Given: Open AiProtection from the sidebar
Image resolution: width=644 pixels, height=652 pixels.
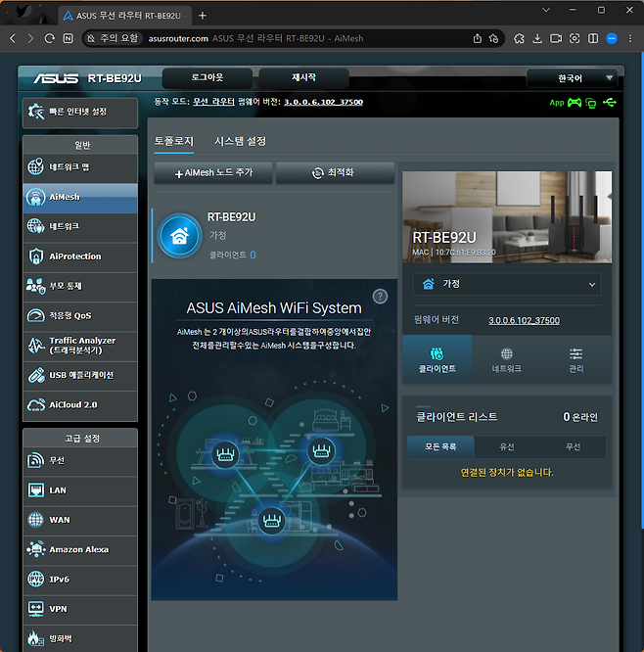Looking at the screenshot, I should coord(80,256).
